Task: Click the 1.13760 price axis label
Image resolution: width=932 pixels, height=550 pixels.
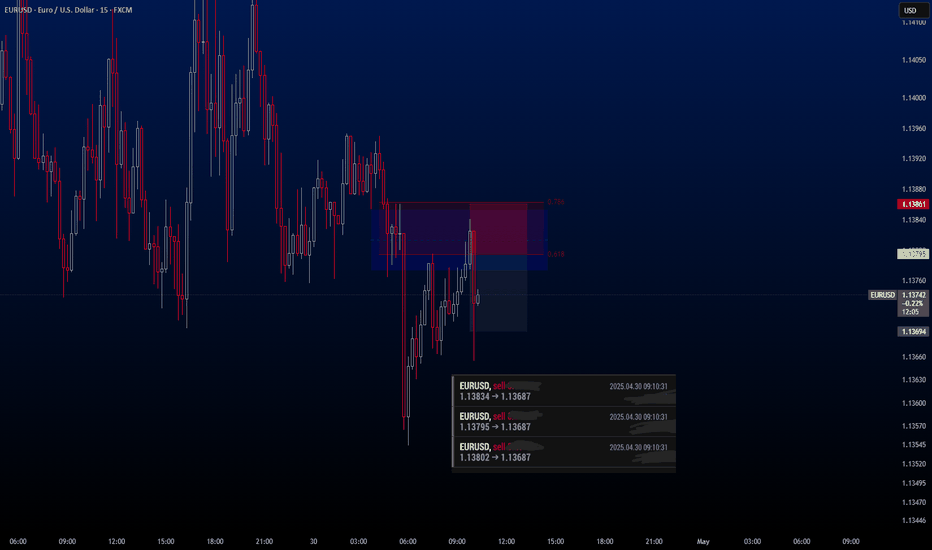Action: pyautogui.click(x=914, y=281)
